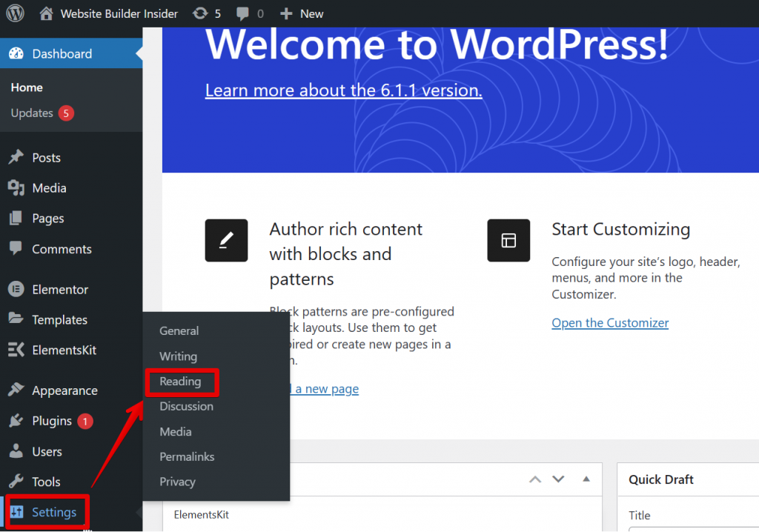Screen dimensions: 759x532
Task: Follow the Learn more about 6.1.1 link
Action: click(x=343, y=90)
